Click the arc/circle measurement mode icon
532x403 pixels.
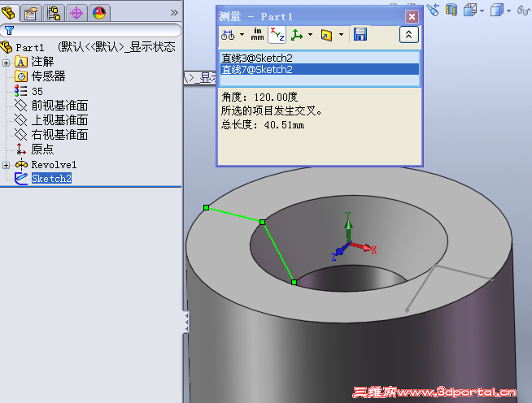pyautogui.click(x=228, y=35)
